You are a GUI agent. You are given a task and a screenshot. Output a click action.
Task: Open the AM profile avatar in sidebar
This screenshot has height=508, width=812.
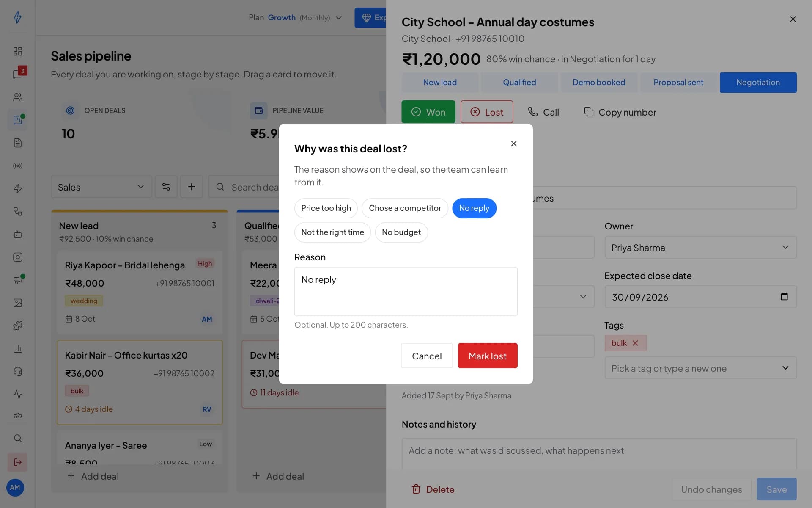(x=15, y=487)
